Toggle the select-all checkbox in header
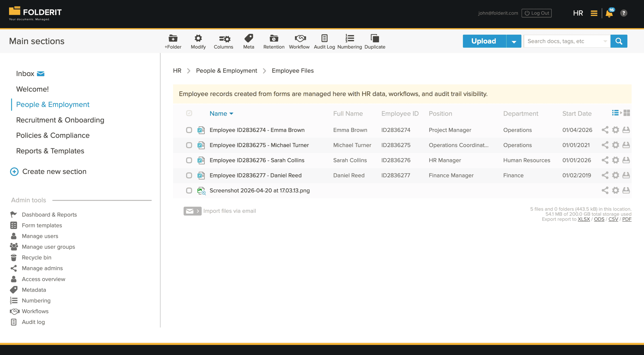This screenshot has height=355, width=644. point(189,113)
